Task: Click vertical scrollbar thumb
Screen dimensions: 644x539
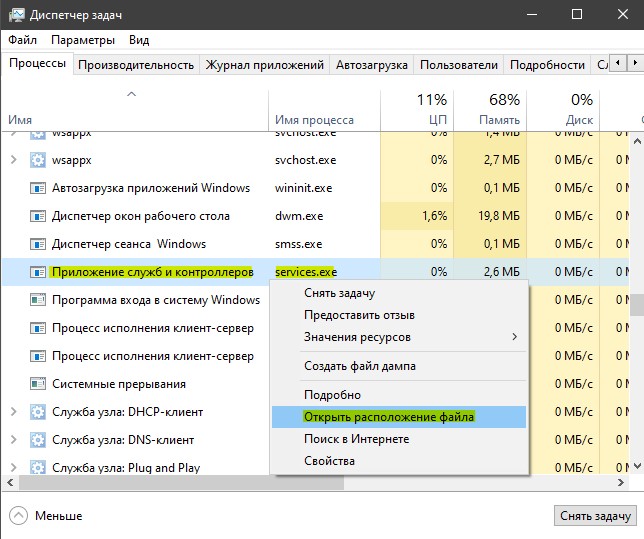Action: pos(637,305)
